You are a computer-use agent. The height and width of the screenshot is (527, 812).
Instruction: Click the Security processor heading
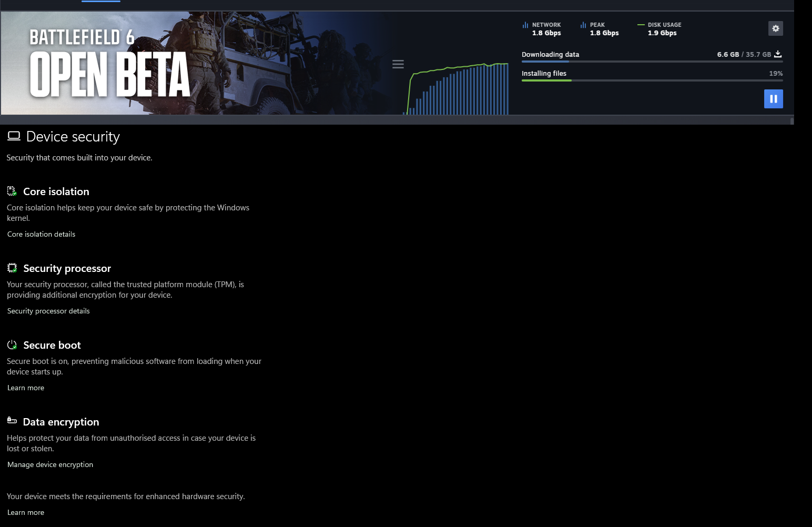[x=67, y=268]
